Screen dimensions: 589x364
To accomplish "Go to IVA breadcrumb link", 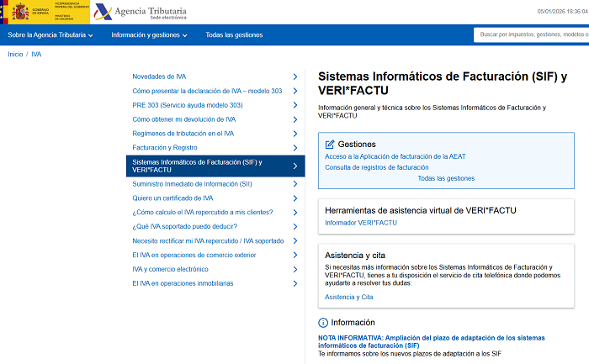I will tap(36, 55).
